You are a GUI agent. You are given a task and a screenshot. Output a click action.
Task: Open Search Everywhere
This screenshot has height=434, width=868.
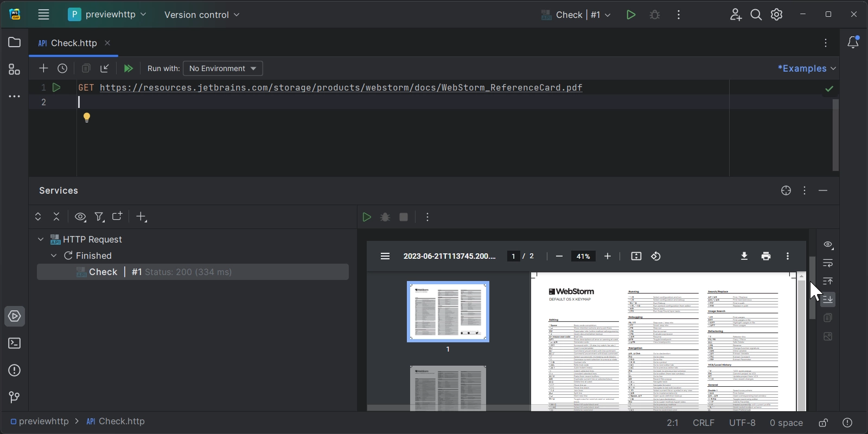[756, 15]
